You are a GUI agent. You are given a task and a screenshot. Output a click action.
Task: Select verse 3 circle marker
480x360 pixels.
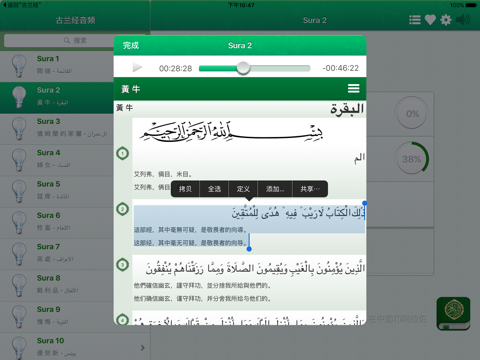tap(123, 265)
